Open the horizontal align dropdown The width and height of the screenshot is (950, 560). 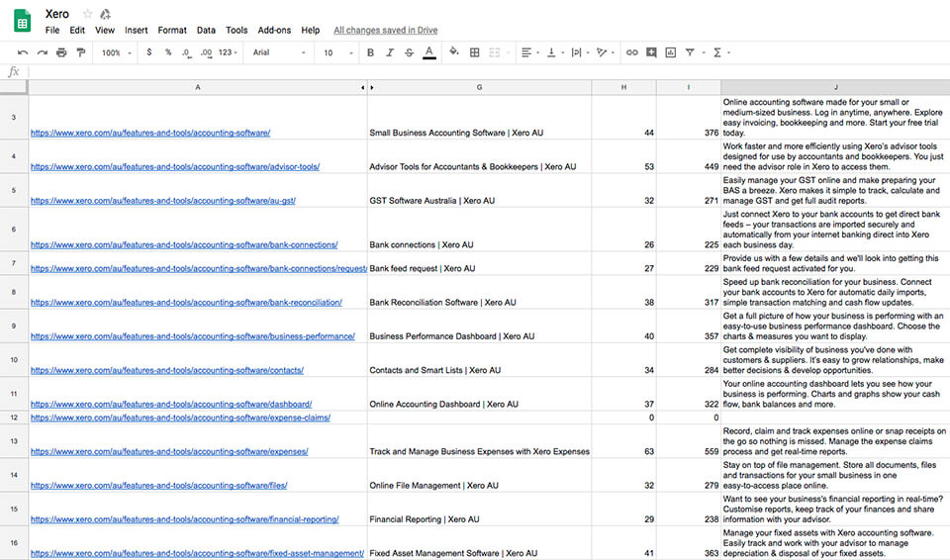[530, 52]
